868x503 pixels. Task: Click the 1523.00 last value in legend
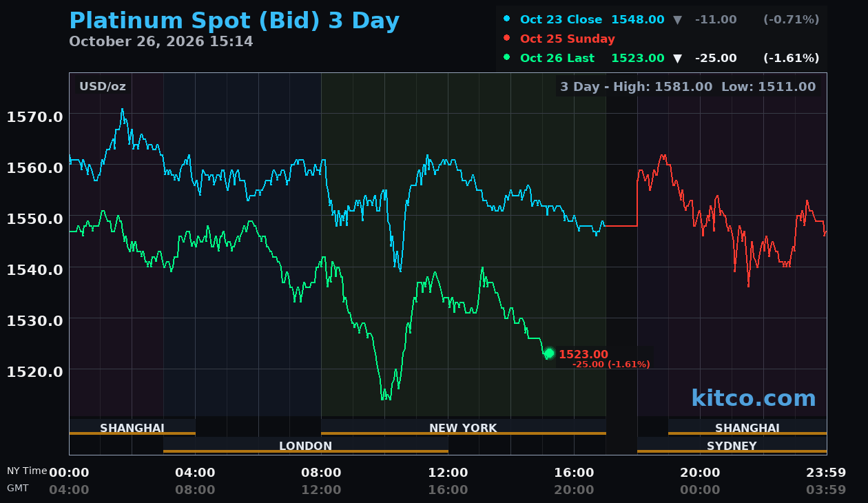(x=638, y=58)
